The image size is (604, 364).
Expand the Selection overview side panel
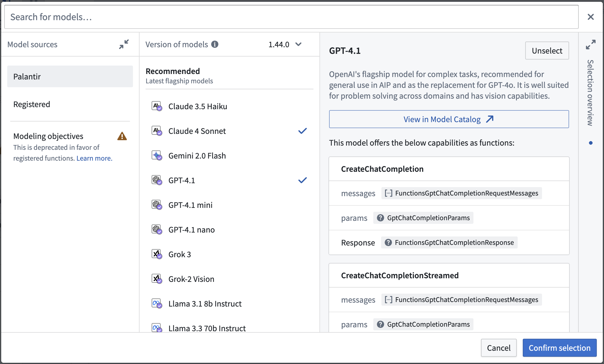point(590,44)
